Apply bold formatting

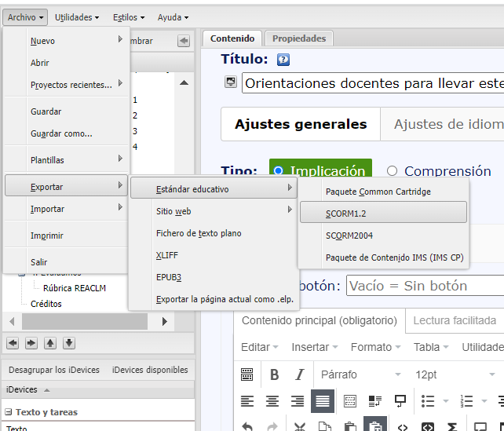[274, 374]
